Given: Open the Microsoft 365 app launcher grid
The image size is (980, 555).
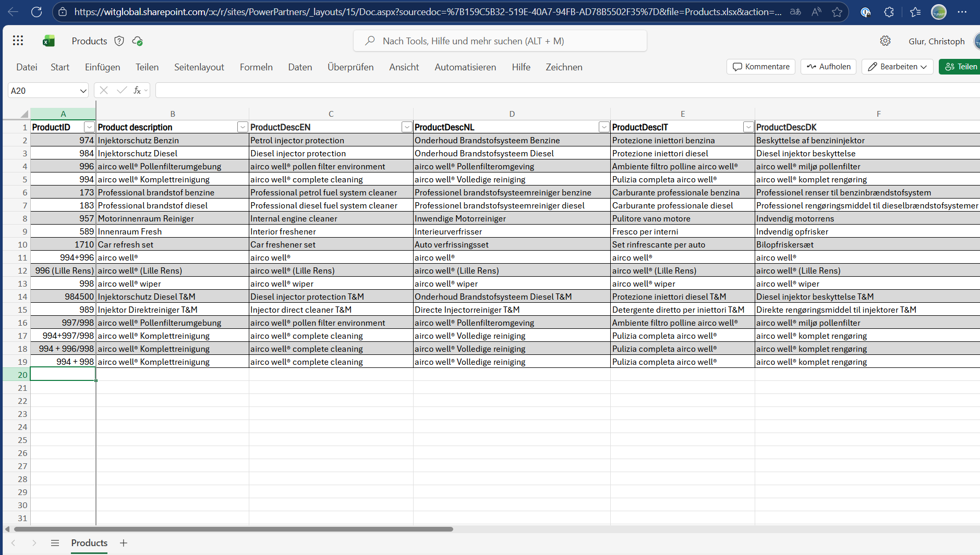Looking at the screenshot, I should point(18,41).
